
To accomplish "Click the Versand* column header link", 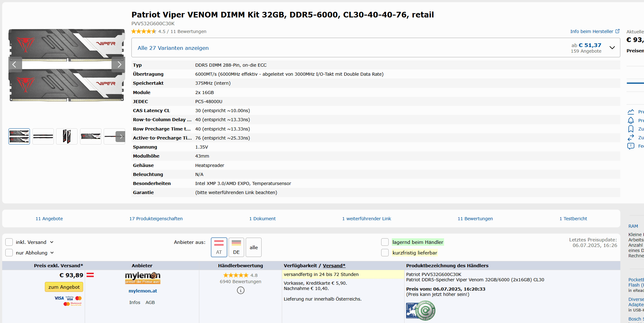I will point(334,266).
